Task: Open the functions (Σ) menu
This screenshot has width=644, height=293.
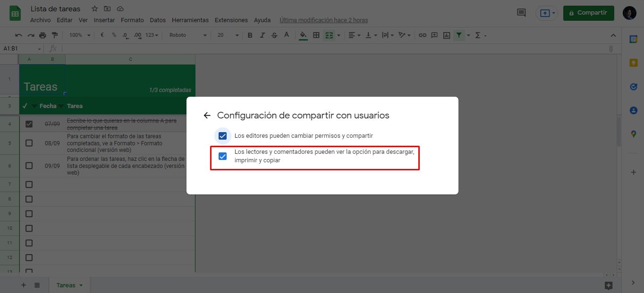Action: point(479,35)
